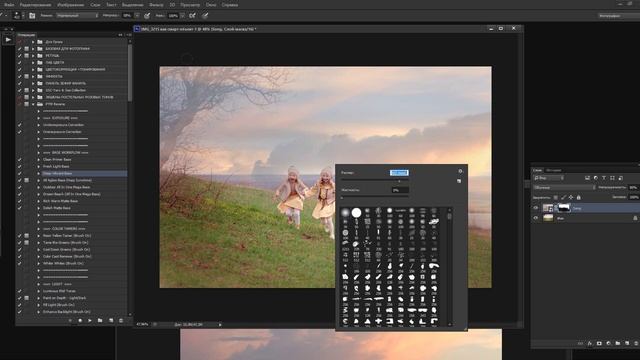The height and width of the screenshot is (360, 640).
Task: Play the selected action at Actions panel bottom
Action: coord(90,320)
